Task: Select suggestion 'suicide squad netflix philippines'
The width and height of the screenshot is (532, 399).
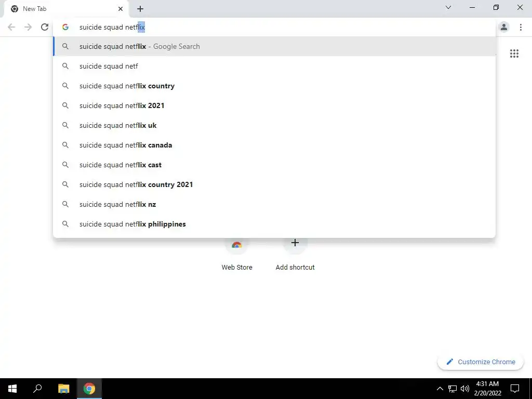Action: click(274, 224)
